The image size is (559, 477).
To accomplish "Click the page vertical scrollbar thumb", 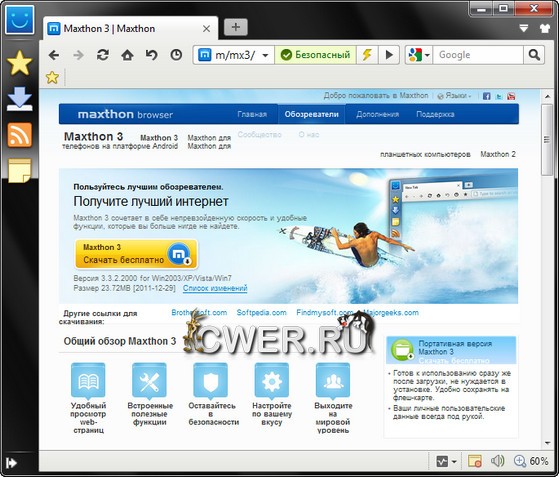I will click(x=547, y=140).
